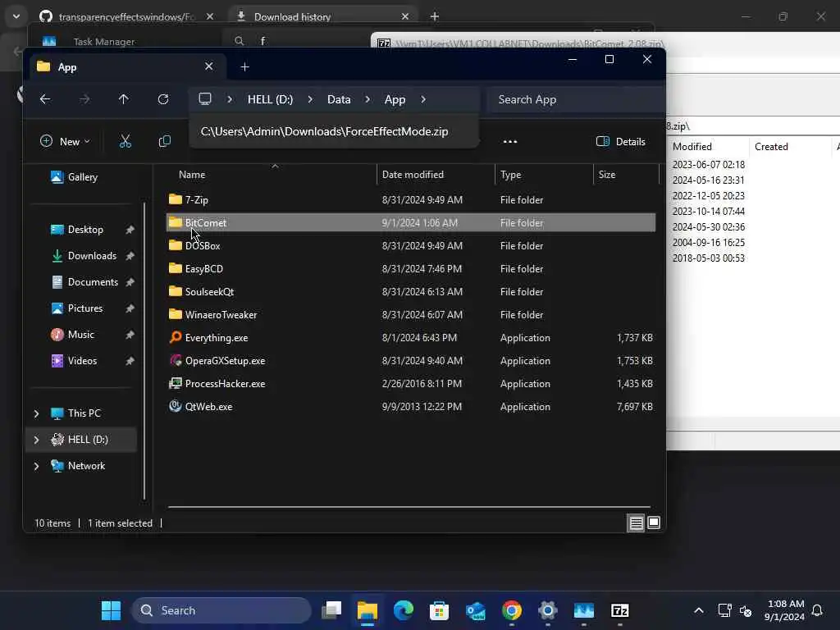840x630 pixels.
Task: Select QtWeb.exe file icon
Action: 176,407
